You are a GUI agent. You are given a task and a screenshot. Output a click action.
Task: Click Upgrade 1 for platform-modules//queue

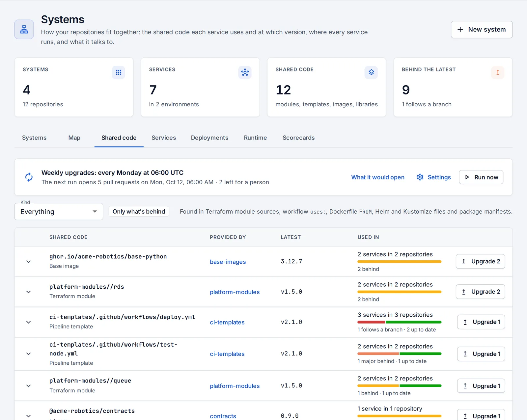(481, 386)
